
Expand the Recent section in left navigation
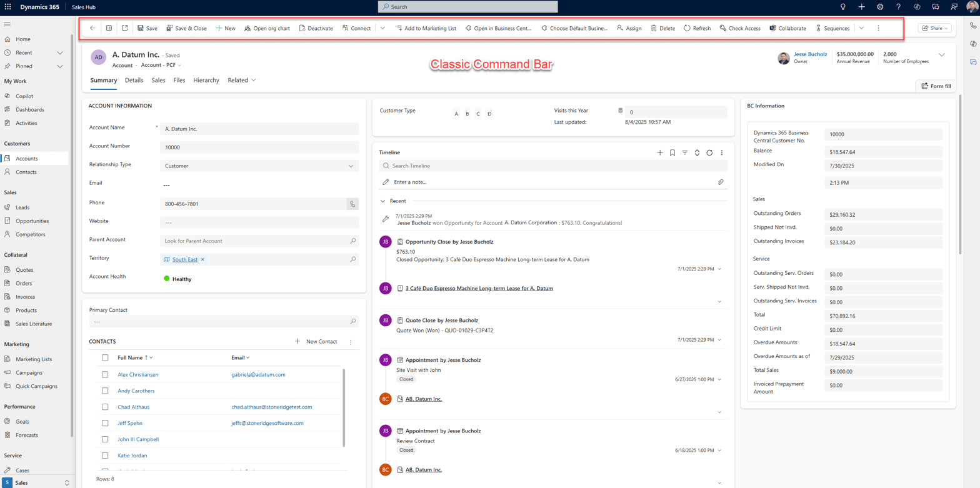pyautogui.click(x=60, y=52)
